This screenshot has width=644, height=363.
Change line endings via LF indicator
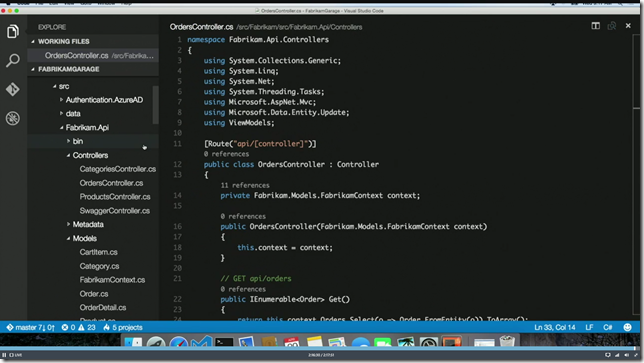tap(589, 327)
